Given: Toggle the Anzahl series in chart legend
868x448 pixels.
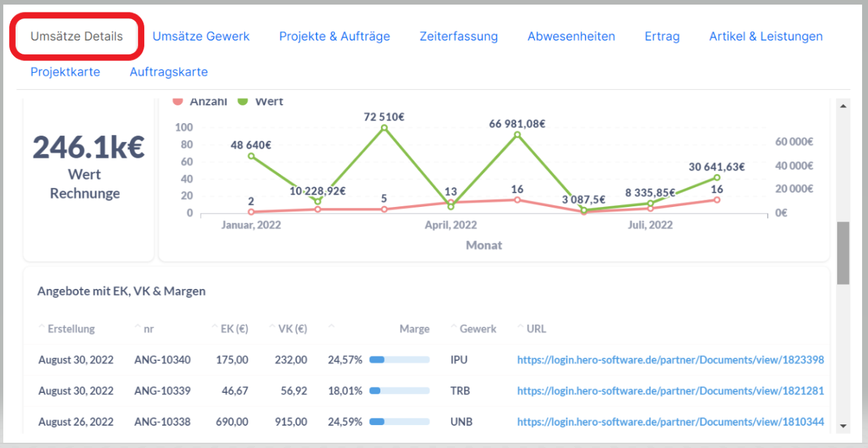Looking at the screenshot, I should point(200,102).
